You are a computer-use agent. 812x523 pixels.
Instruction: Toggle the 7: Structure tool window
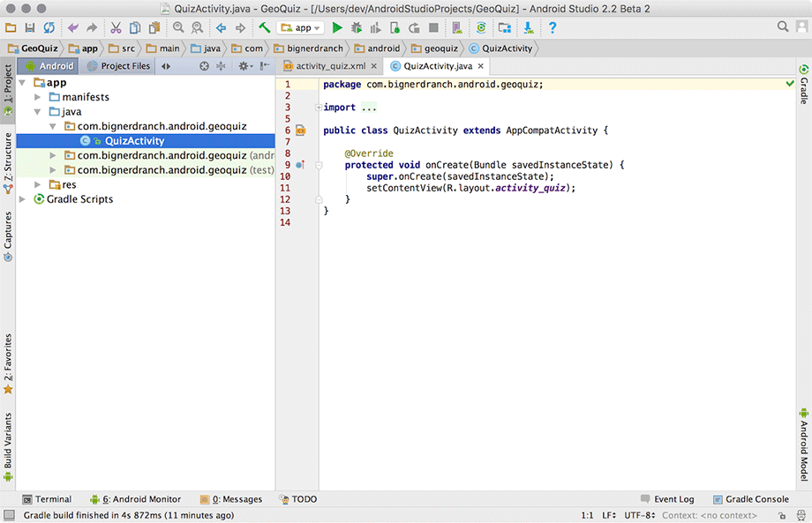pos(8,163)
